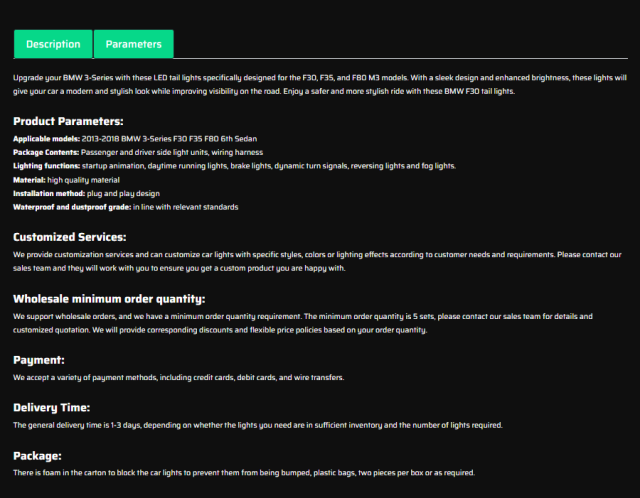
Task: Click the Payment section heading
Action: 39,359
